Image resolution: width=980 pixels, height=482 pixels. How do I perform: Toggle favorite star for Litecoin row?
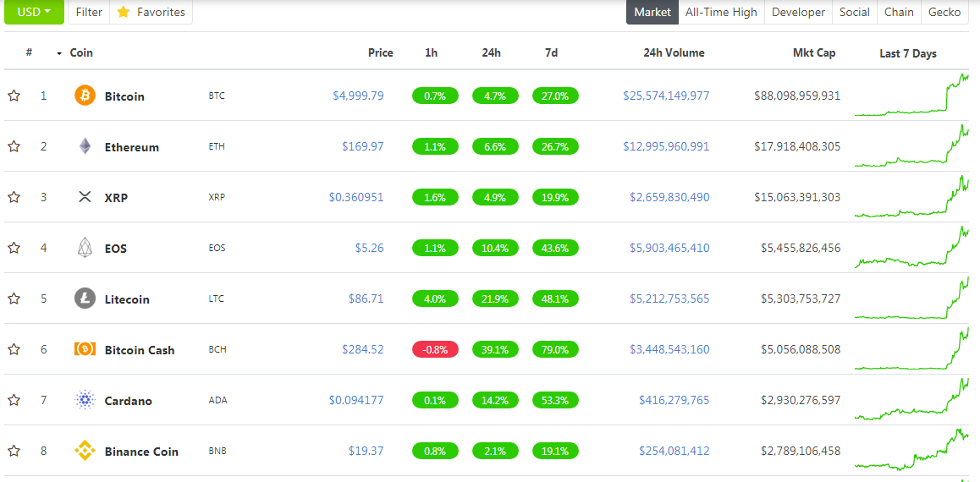(14, 299)
